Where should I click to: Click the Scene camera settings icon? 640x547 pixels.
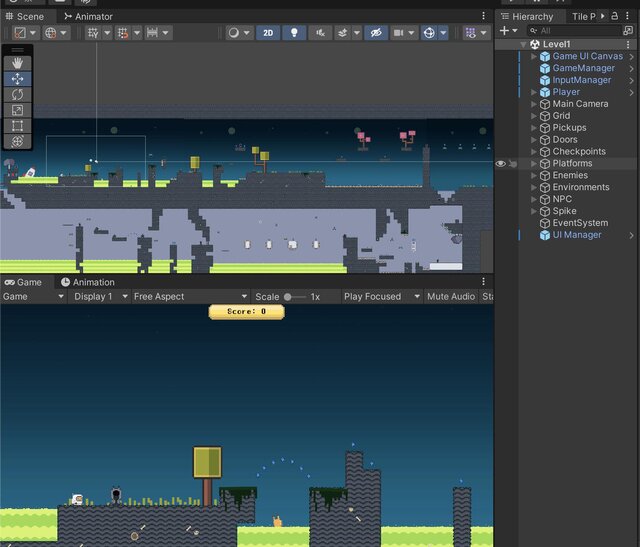point(398,33)
